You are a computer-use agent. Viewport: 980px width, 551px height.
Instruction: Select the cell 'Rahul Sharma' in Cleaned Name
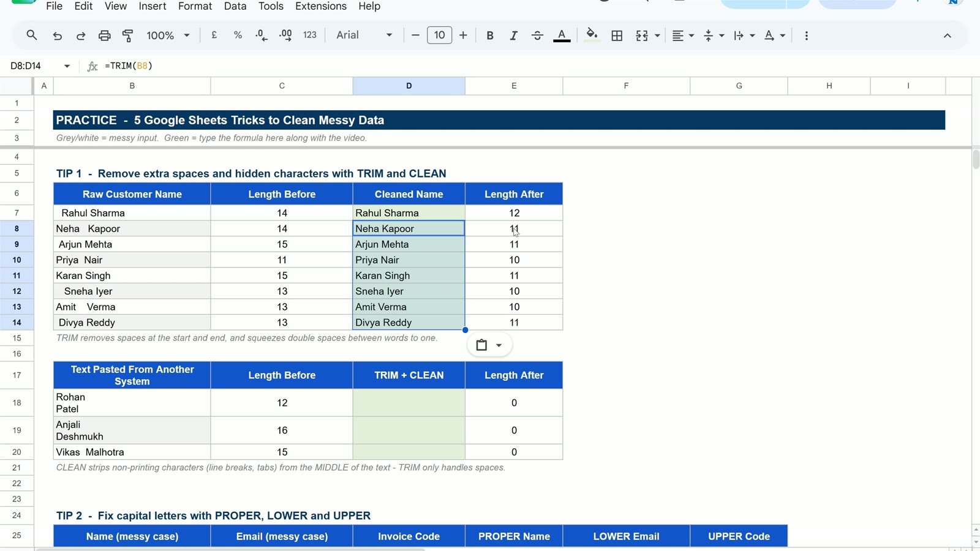[x=409, y=213]
